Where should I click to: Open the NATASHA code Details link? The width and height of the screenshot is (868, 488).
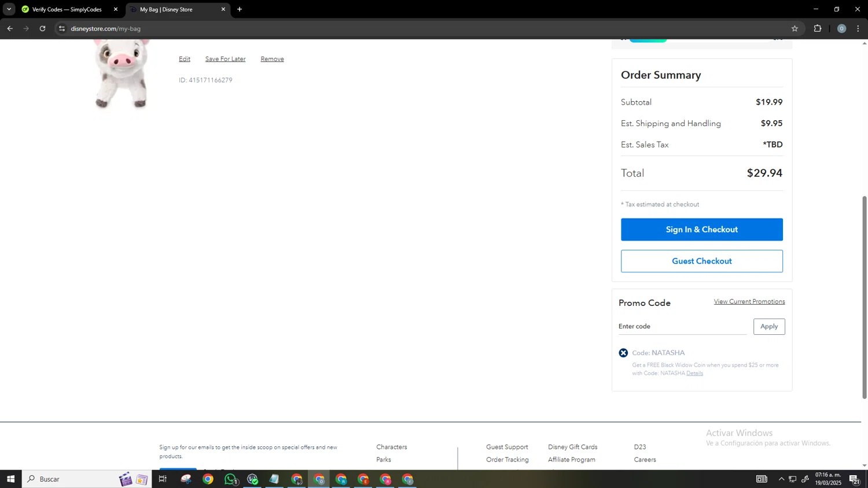(694, 373)
